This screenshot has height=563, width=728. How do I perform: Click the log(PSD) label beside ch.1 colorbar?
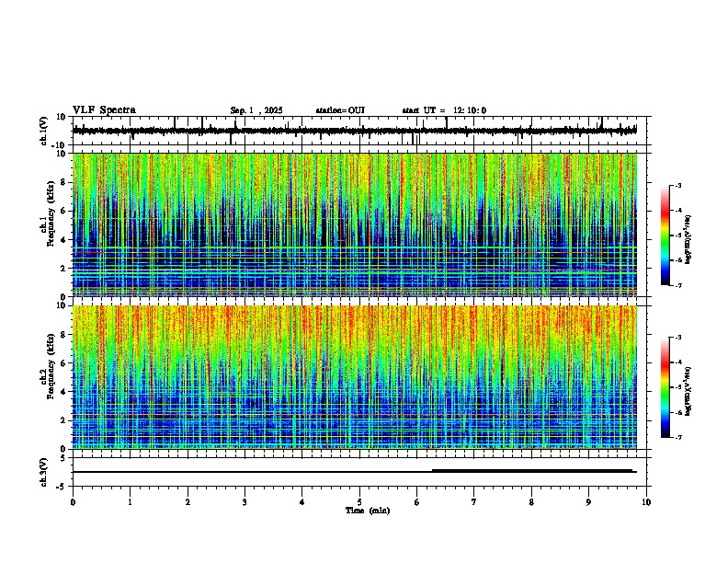tap(688, 240)
